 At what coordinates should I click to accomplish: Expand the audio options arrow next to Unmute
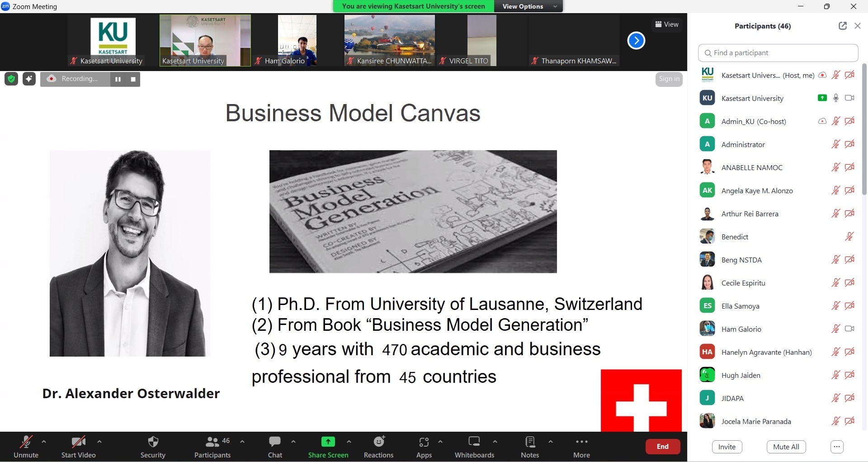[43, 442]
